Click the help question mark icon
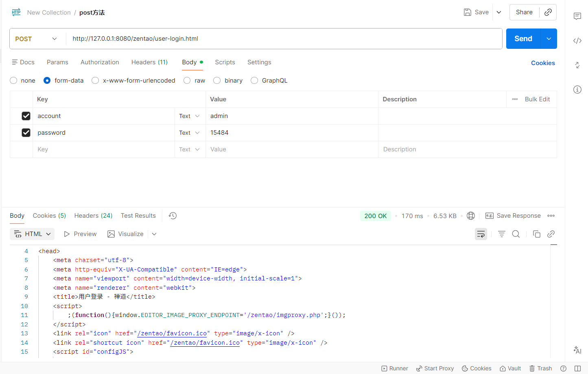Screen dimensions: 588x374 563,368
